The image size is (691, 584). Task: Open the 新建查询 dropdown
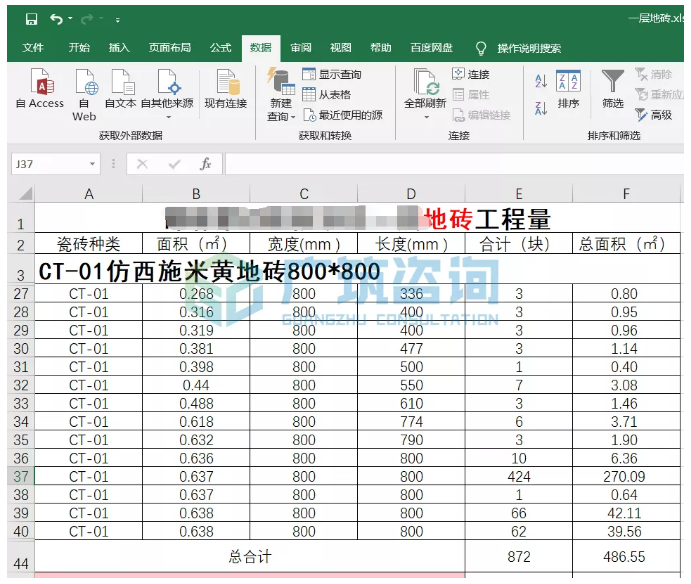pyautogui.click(x=281, y=95)
